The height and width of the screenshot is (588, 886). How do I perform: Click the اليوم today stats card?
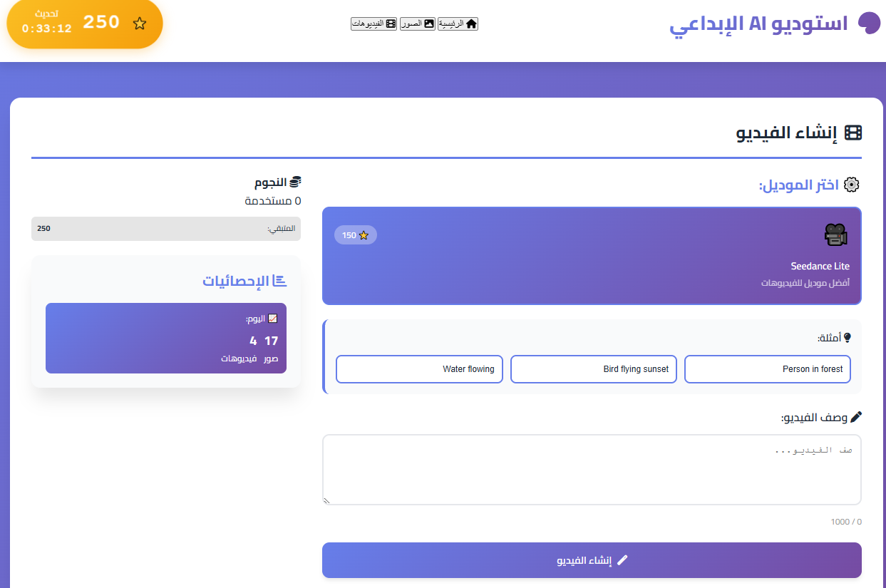tap(166, 338)
